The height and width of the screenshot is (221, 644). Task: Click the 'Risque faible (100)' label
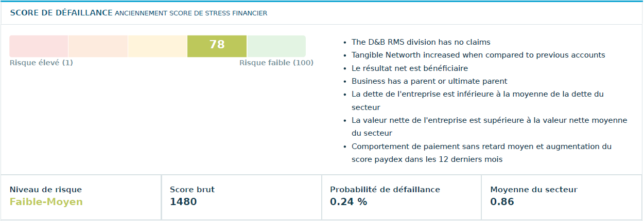[x=276, y=63]
